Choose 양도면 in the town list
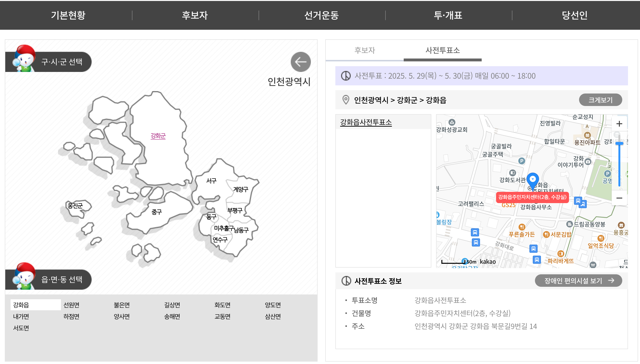640x364 pixels. click(273, 305)
